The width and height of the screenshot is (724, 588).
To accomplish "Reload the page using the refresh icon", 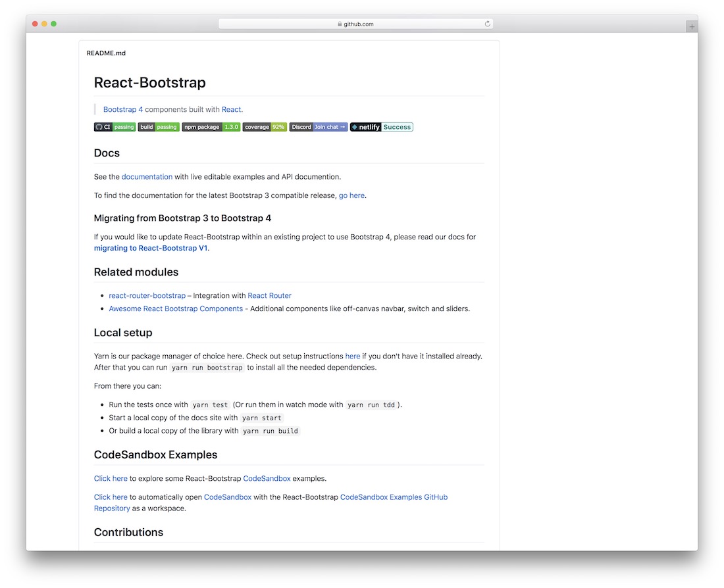I will tap(487, 23).
